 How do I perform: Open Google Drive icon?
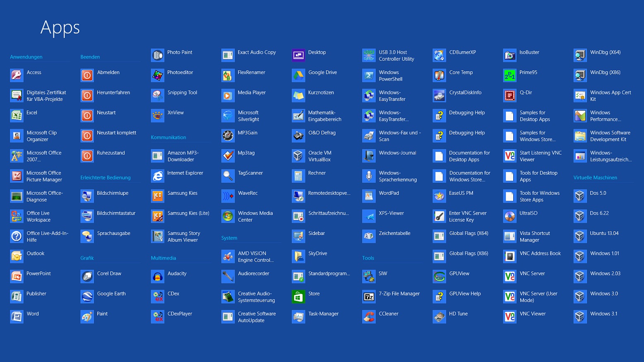point(298,75)
